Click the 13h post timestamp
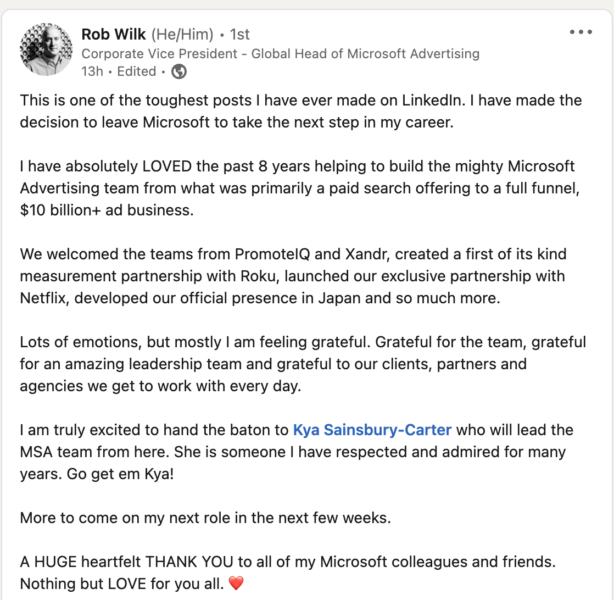 [x=91, y=72]
